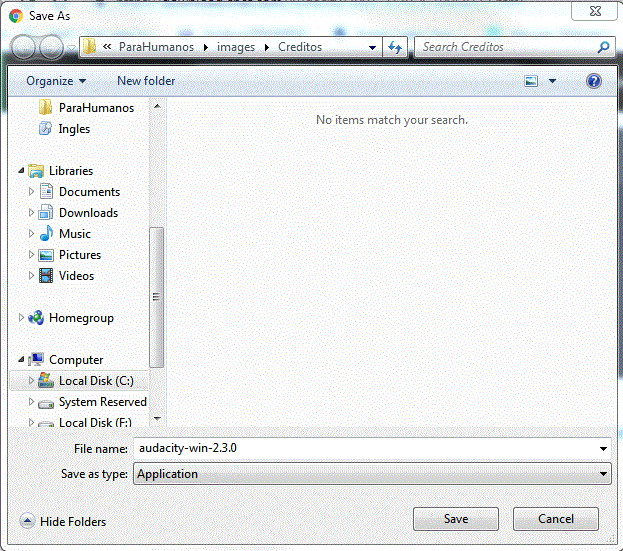Viewport: 623px width, 551px height.
Task: Select Computer in navigation pane
Action: click(x=66, y=360)
